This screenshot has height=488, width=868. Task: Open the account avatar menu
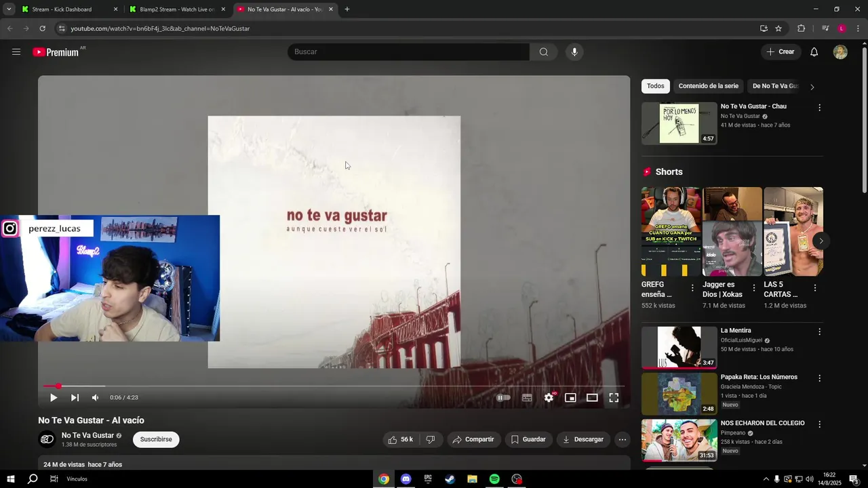[840, 52]
